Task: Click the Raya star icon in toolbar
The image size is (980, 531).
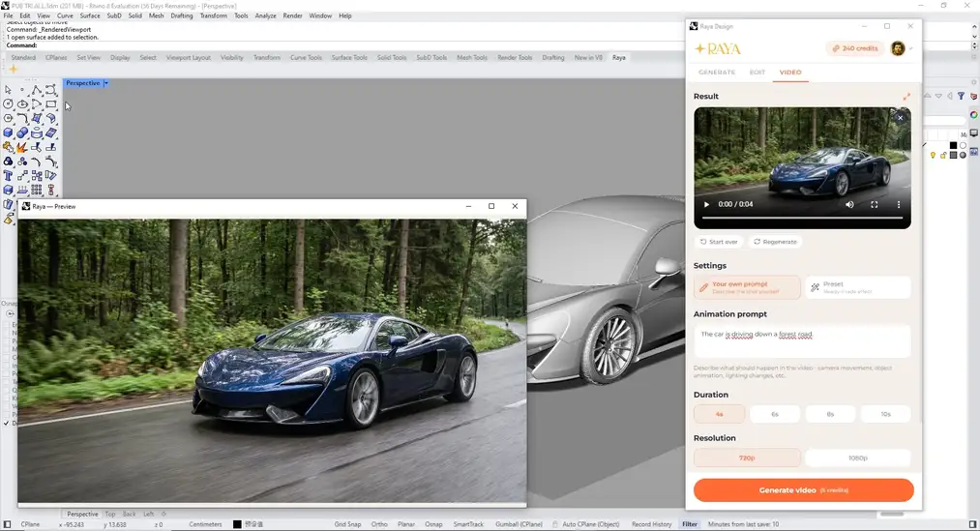Action: point(13,69)
